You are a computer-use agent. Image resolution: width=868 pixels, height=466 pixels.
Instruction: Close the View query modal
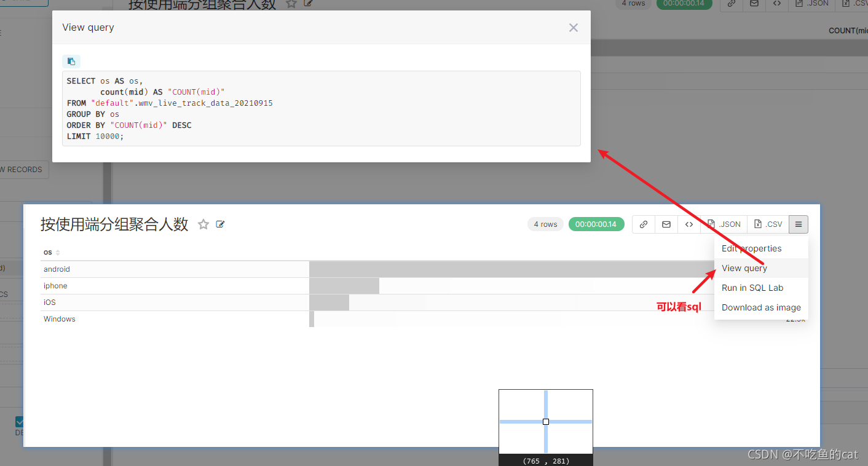tap(574, 28)
